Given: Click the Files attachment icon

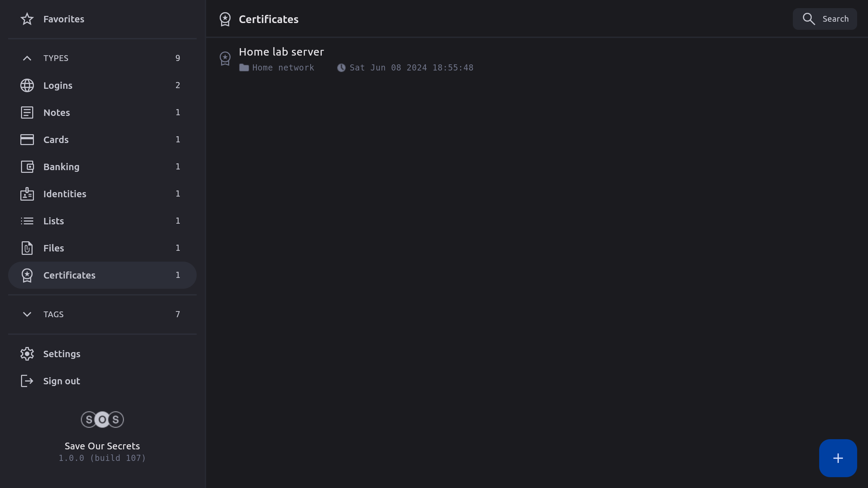Looking at the screenshot, I should (27, 248).
